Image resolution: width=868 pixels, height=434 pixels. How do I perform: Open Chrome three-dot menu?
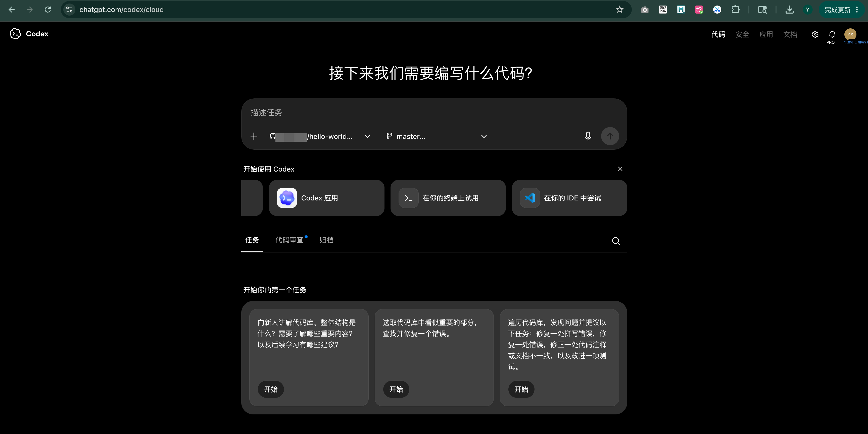pyautogui.click(x=857, y=10)
